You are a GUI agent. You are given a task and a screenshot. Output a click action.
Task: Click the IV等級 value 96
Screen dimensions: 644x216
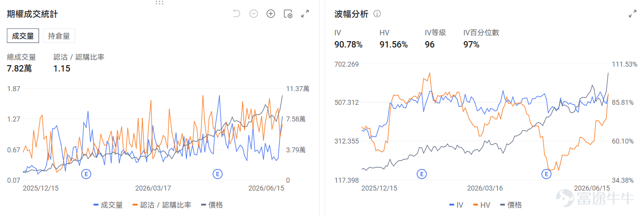[x=430, y=45]
